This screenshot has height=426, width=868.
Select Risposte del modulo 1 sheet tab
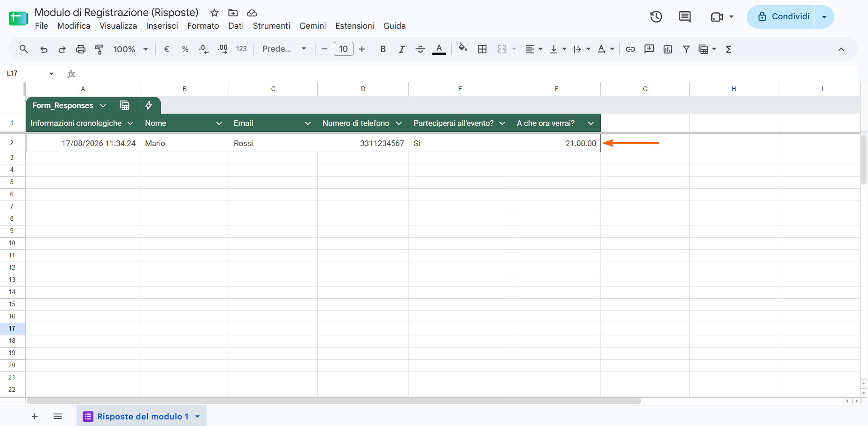pos(141,416)
